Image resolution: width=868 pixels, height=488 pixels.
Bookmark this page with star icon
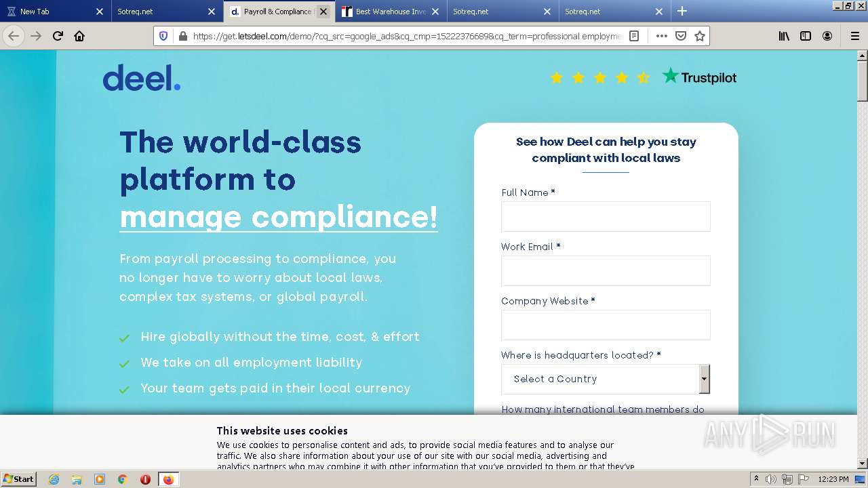tap(700, 36)
